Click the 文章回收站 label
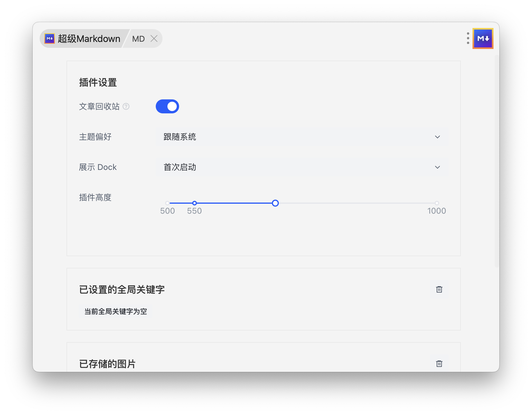This screenshot has width=532, height=415. click(x=99, y=106)
